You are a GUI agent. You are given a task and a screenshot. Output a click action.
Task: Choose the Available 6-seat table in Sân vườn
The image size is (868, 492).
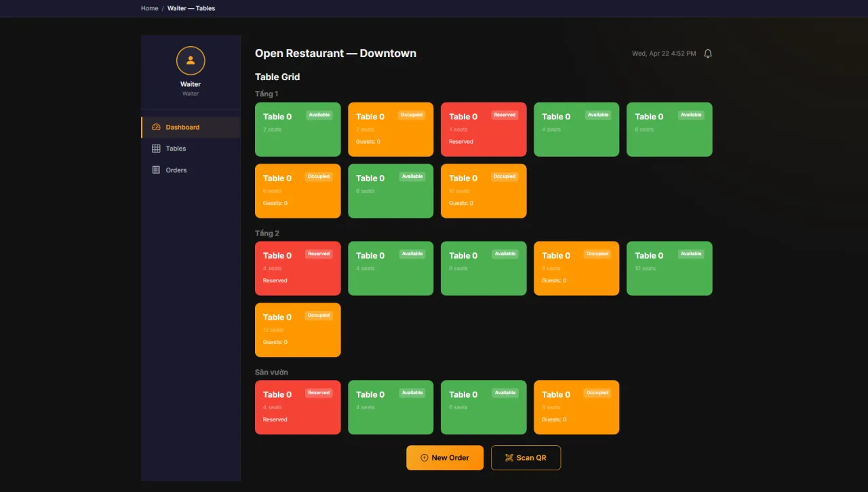tap(484, 407)
